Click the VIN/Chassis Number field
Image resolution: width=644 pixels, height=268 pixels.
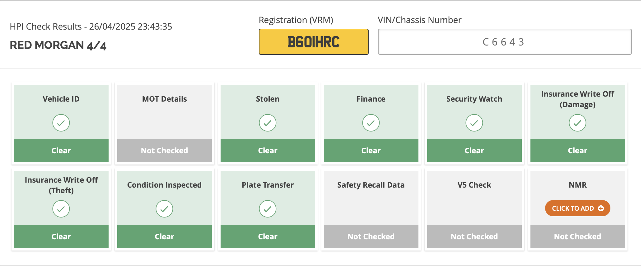tap(505, 42)
